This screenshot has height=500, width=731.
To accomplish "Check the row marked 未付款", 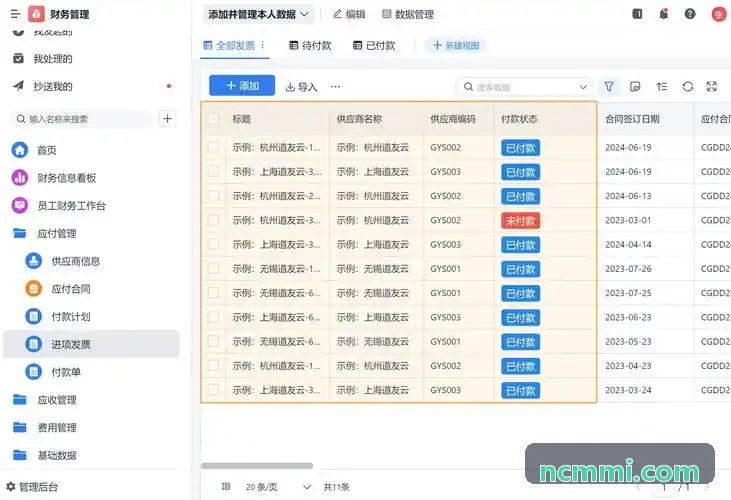I will click(213, 220).
